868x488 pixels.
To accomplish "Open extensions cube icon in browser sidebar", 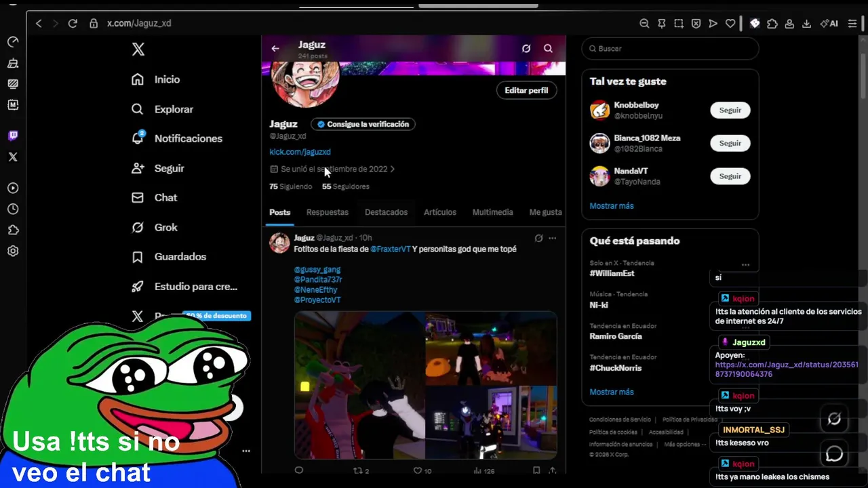I will click(13, 230).
